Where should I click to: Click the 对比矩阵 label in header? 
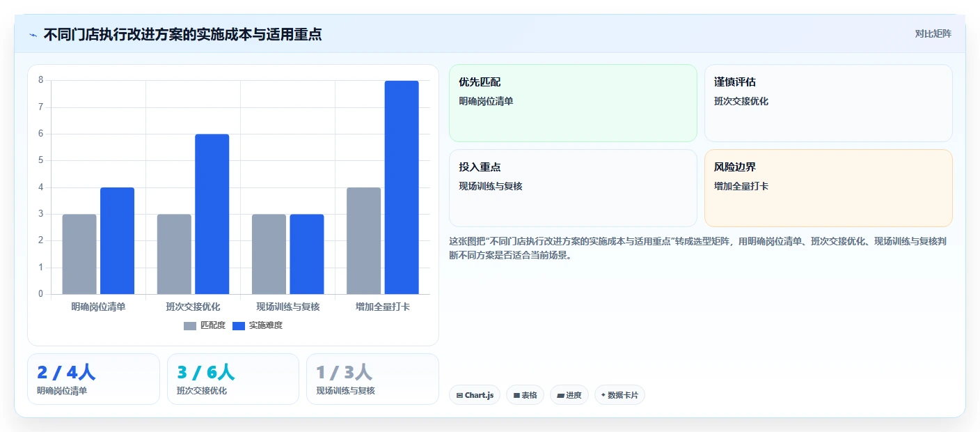tap(933, 33)
